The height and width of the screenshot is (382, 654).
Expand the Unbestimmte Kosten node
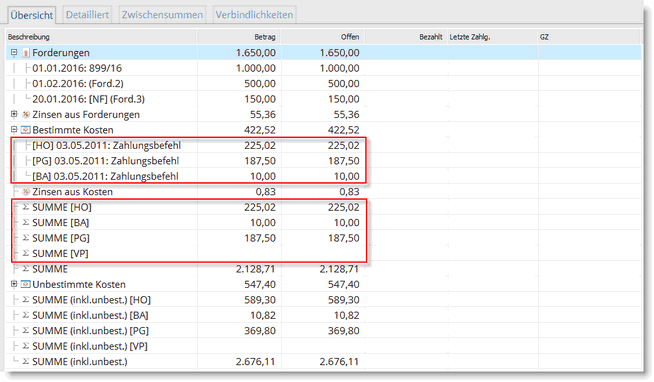pyautogui.click(x=14, y=284)
